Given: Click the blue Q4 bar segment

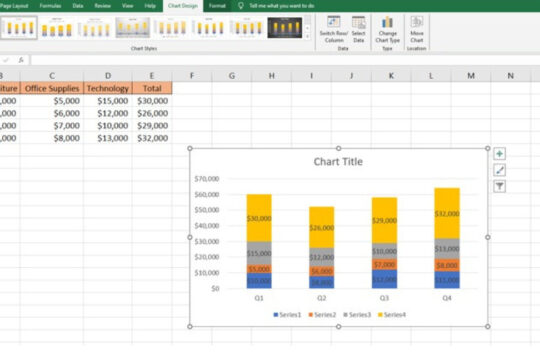Looking at the screenshot, I should [447, 280].
